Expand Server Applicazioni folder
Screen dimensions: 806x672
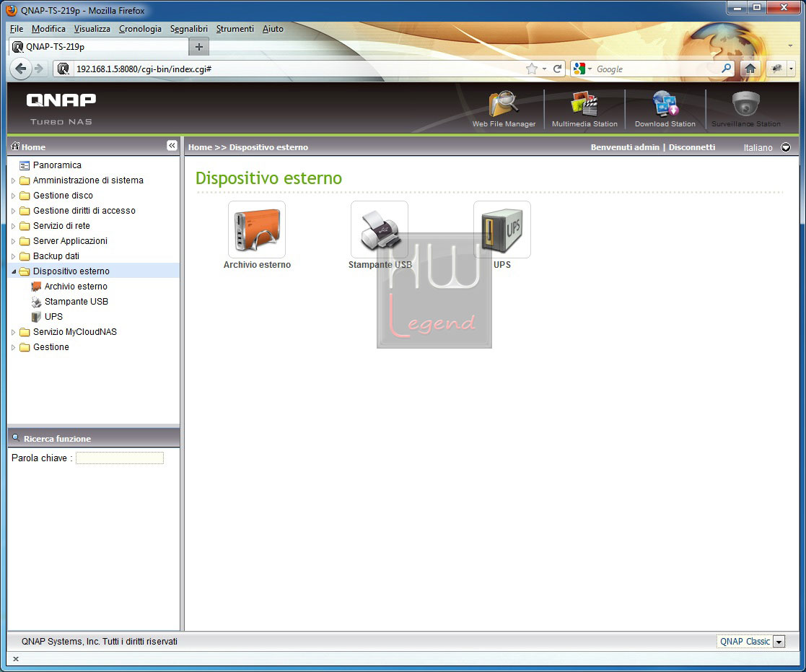click(14, 241)
